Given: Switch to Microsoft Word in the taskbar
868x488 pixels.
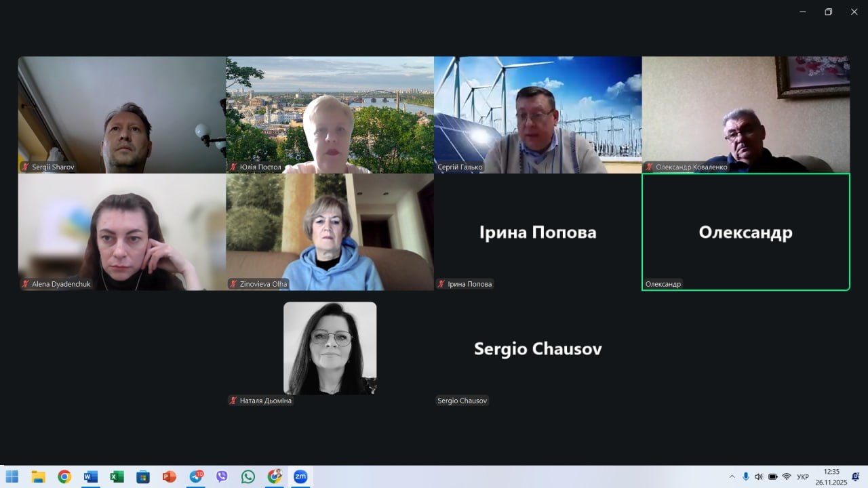Looking at the screenshot, I should 91,476.
